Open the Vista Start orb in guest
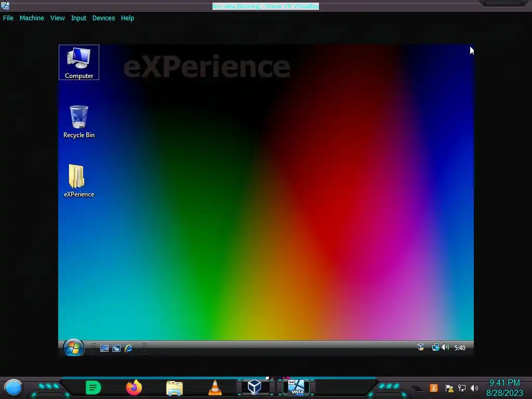 (74, 348)
